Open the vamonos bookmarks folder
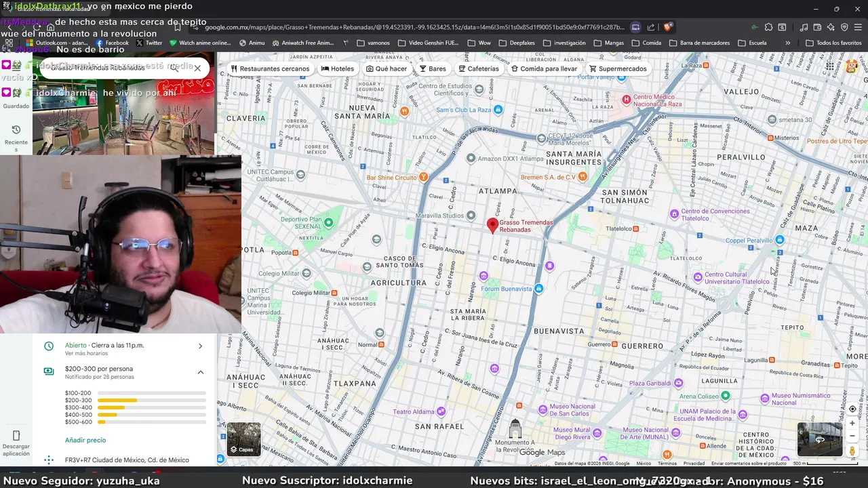The image size is (868, 488). (373, 43)
